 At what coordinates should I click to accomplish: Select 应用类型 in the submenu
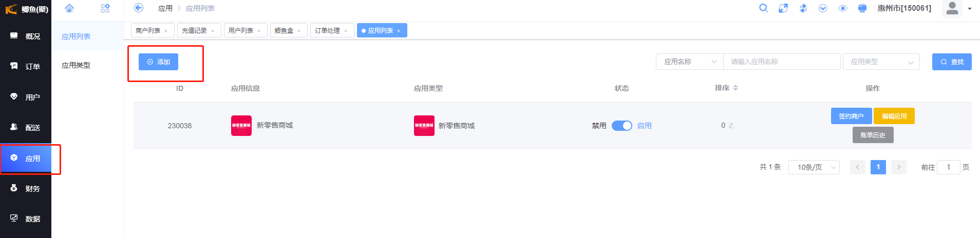click(x=76, y=65)
